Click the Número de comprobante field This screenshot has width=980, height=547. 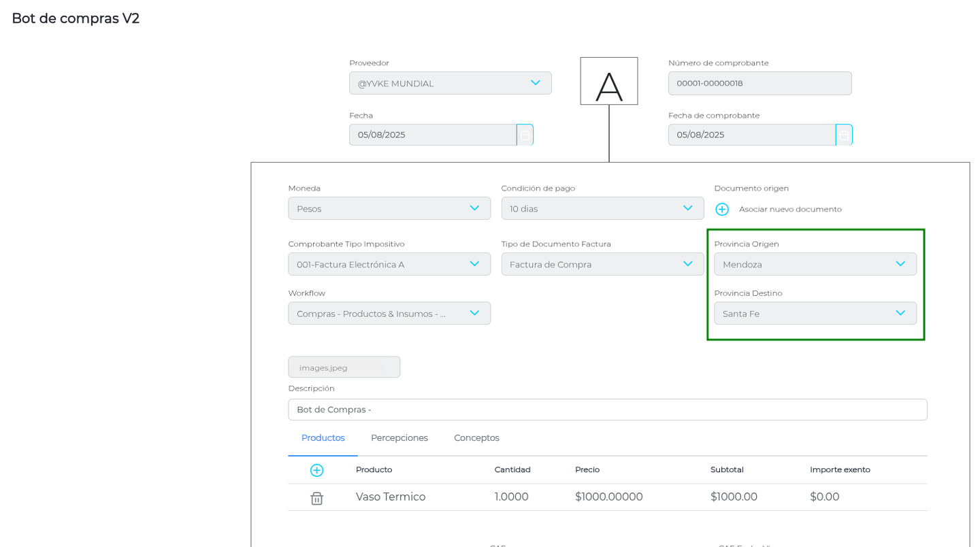(759, 83)
